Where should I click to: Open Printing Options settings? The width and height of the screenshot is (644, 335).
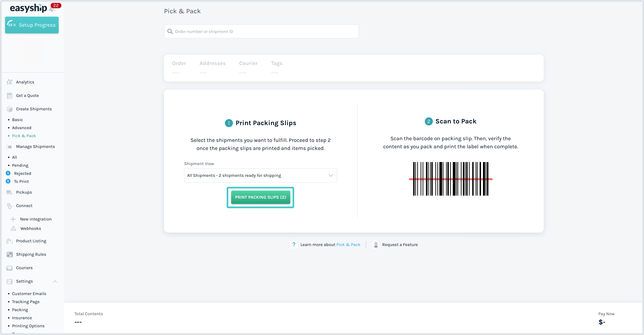[x=28, y=326]
